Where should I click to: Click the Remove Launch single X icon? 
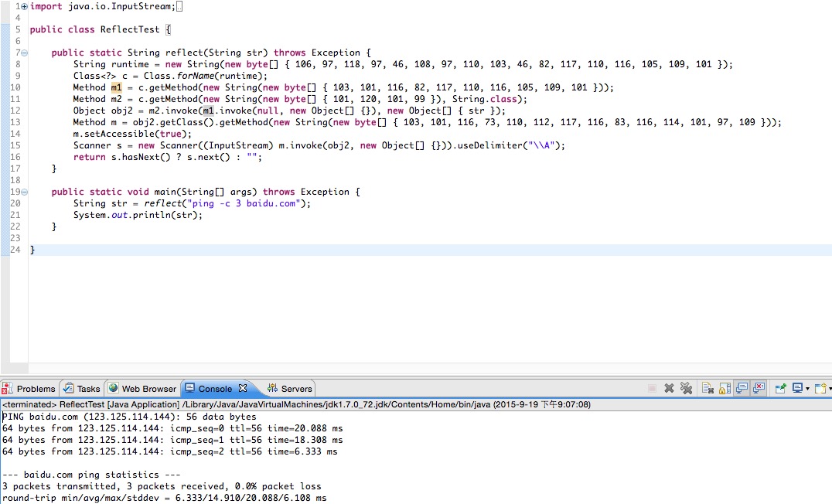(x=669, y=388)
